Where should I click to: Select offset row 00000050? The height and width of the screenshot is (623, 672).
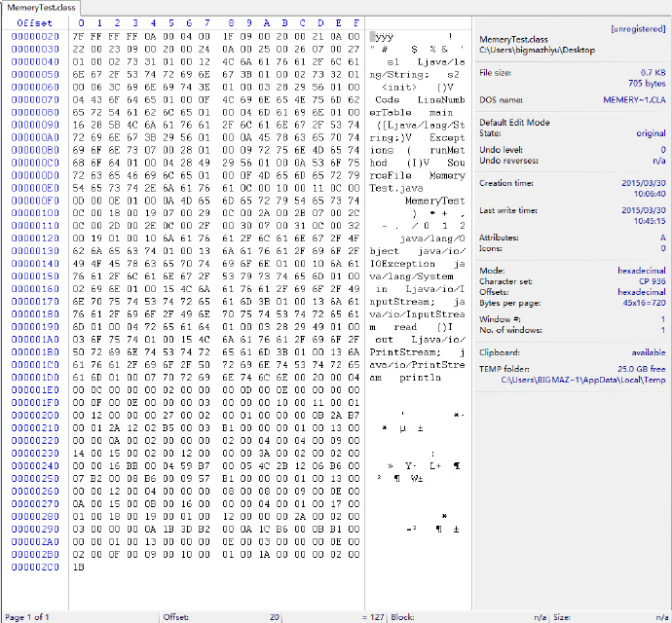click(x=35, y=74)
